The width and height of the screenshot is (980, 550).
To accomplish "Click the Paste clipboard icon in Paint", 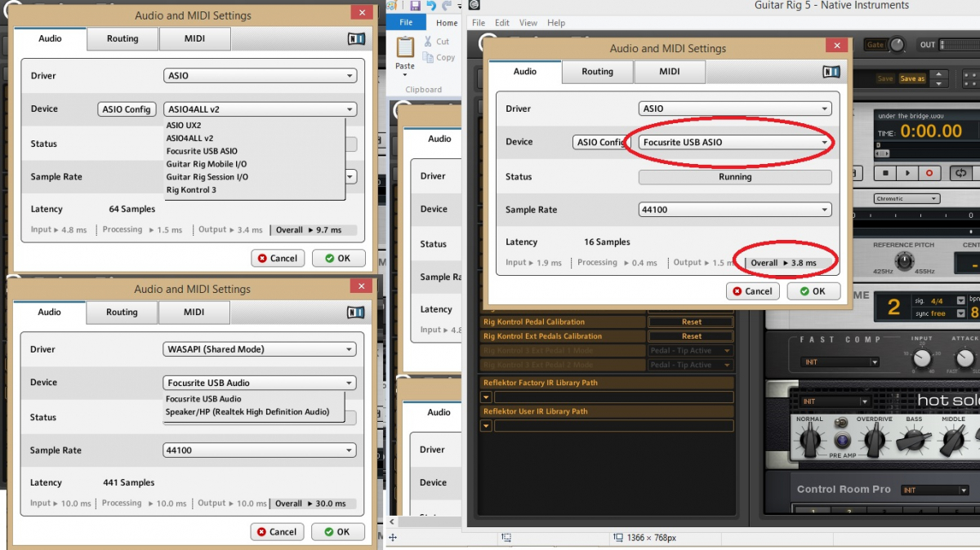I will (x=405, y=47).
